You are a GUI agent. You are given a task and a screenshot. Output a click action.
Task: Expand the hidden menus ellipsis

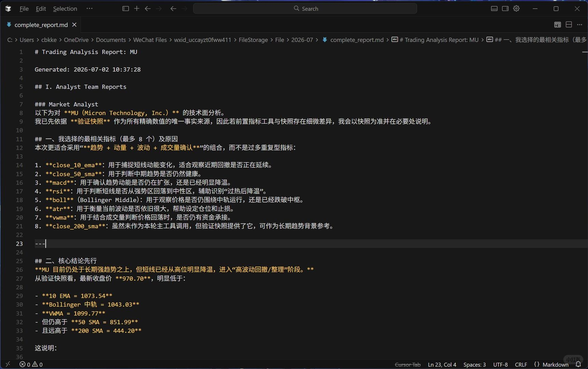(x=89, y=9)
